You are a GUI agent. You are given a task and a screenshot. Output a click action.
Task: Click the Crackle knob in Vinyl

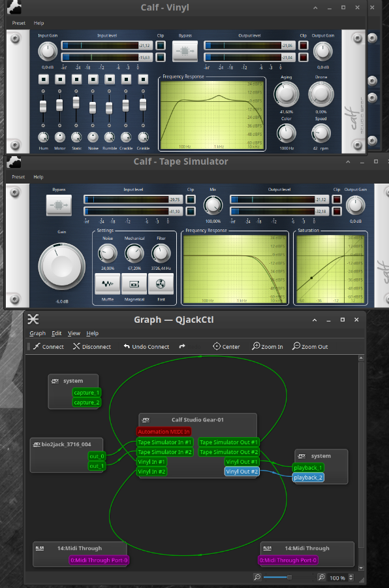pos(126,137)
